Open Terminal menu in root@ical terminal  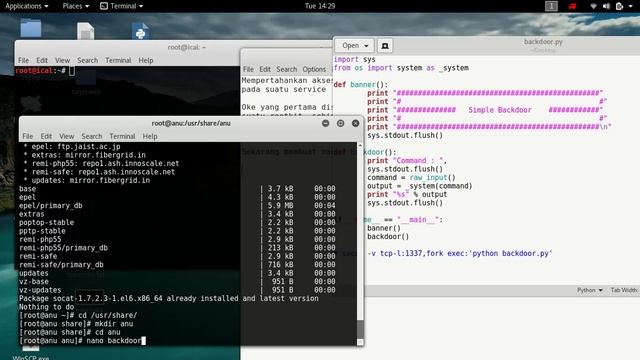click(118, 60)
